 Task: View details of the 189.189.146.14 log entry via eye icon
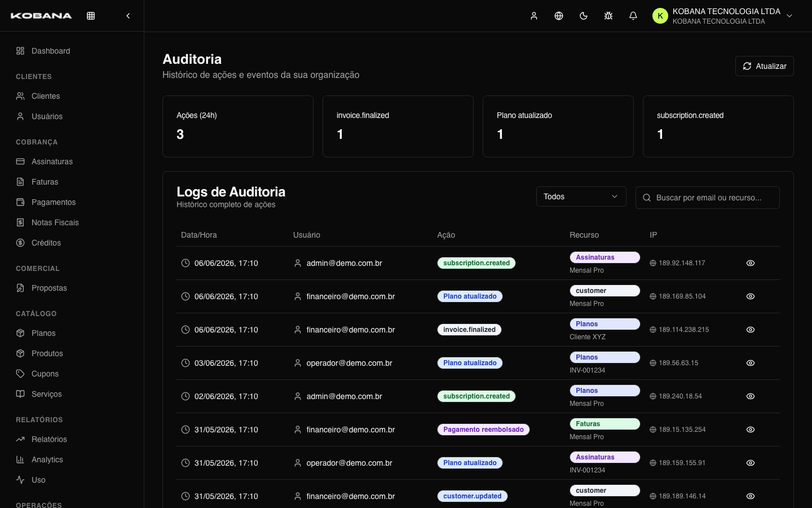[751, 496]
